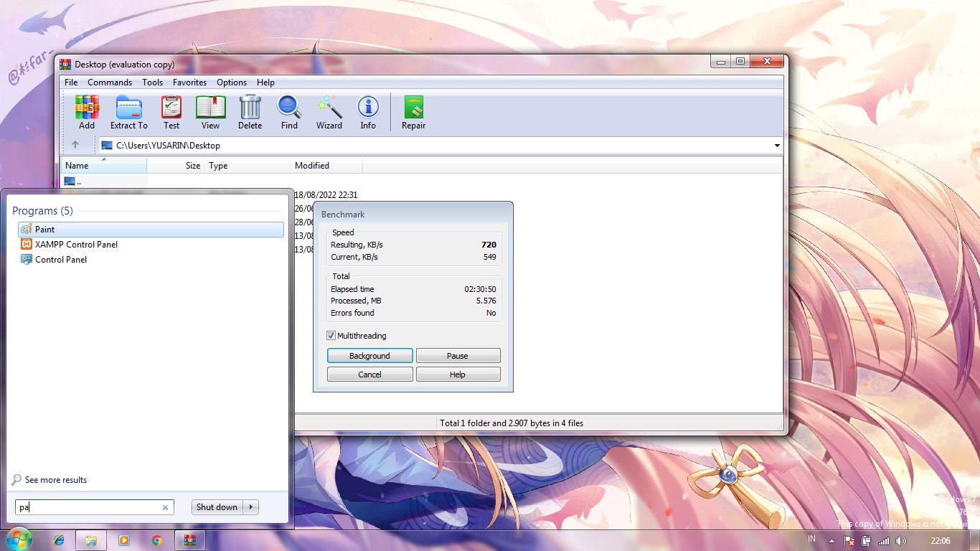Open the Options menu

coord(232,83)
